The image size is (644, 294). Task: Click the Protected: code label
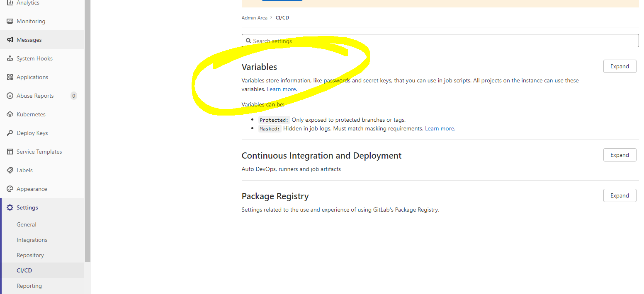click(274, 120)
